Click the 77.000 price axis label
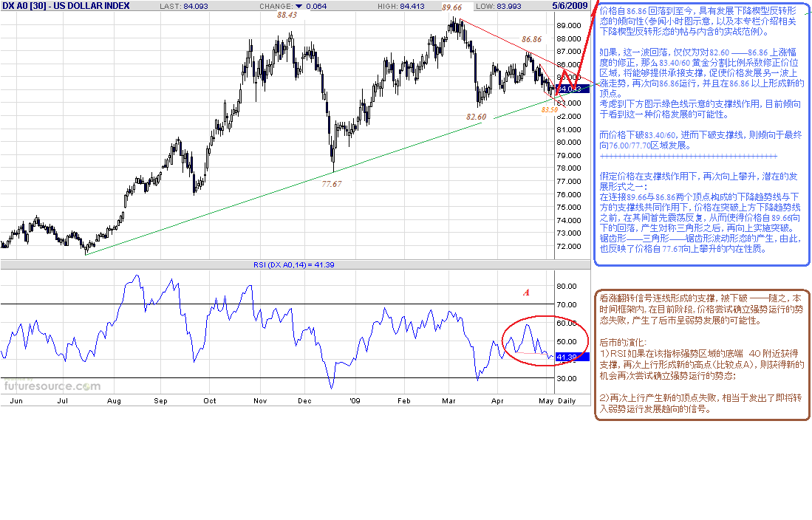Viewport: 812px width, 520px height. coord(569,181)
